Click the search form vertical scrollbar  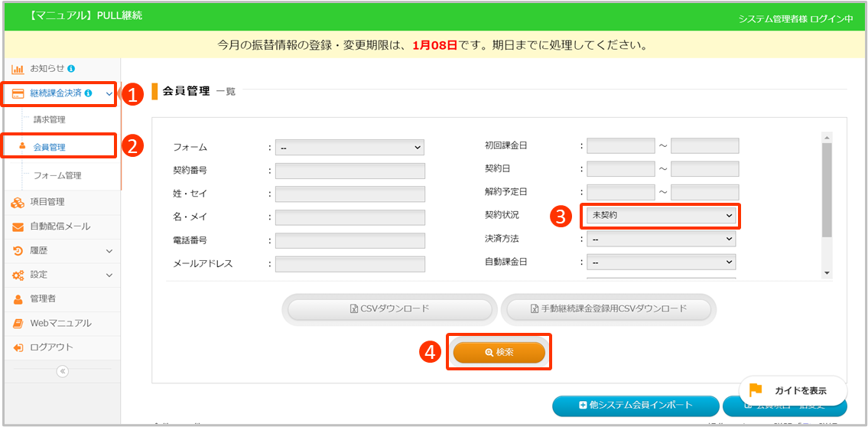pos(827,191)
